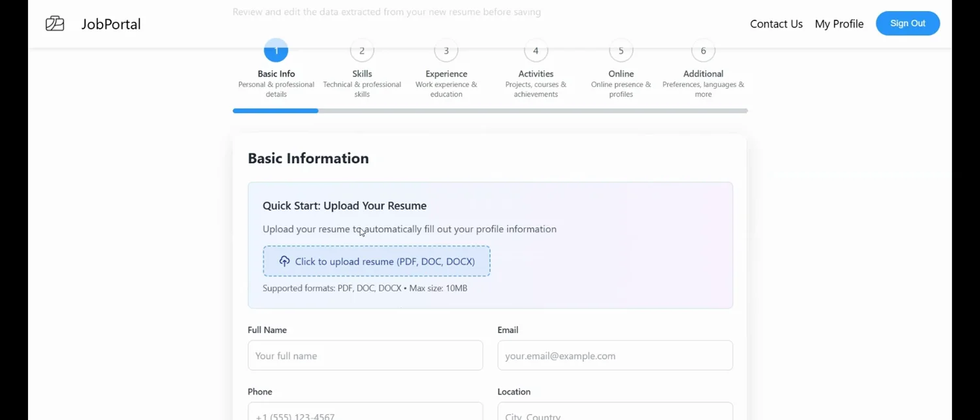
Task: Select the Basic Info step label
Action: click(x=276, y=74)
